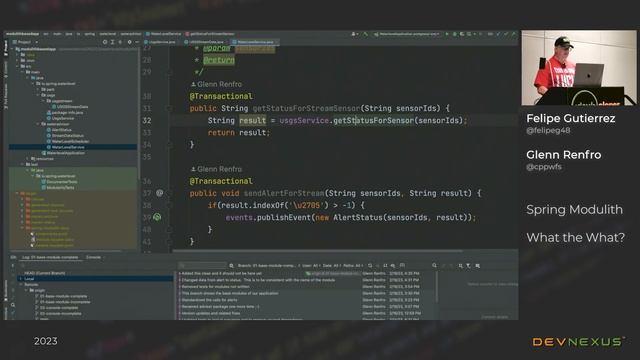Open the Pull Requests tool window stripe
Viewport: 640px width, 360px height.
pyautogui.click(x=6, y=96)
